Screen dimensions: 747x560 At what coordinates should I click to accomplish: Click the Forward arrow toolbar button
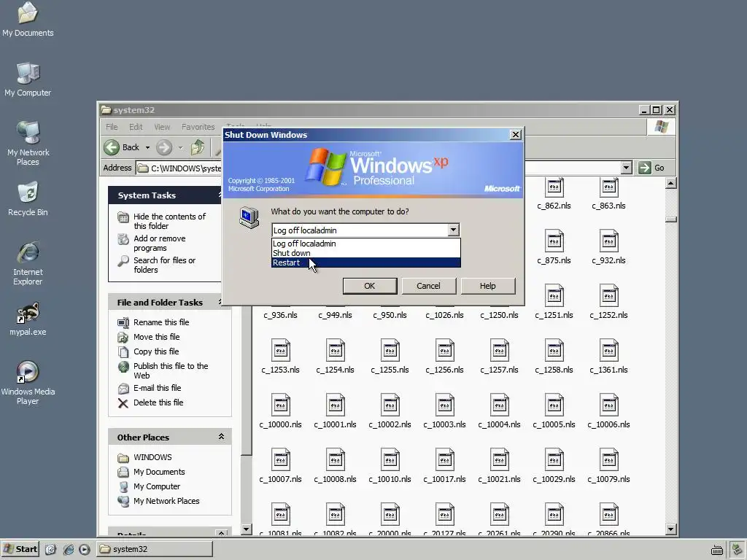[x=164, y=147]
